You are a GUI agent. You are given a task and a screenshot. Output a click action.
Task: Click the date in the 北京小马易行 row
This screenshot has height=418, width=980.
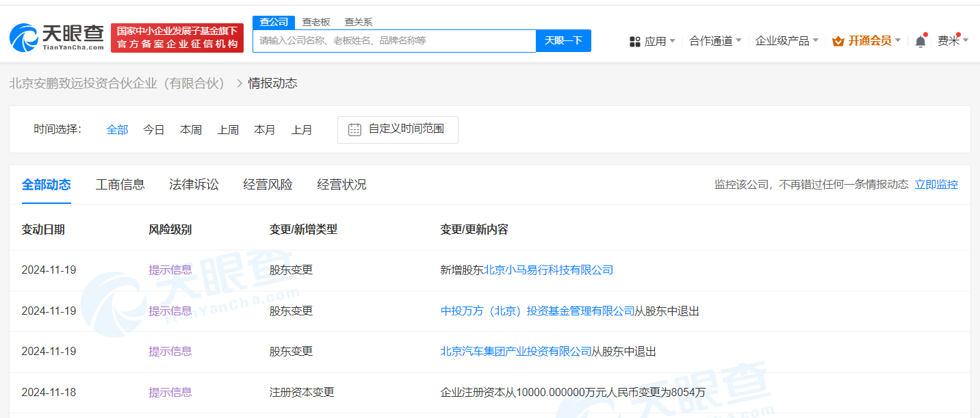(x=49, y=270)
